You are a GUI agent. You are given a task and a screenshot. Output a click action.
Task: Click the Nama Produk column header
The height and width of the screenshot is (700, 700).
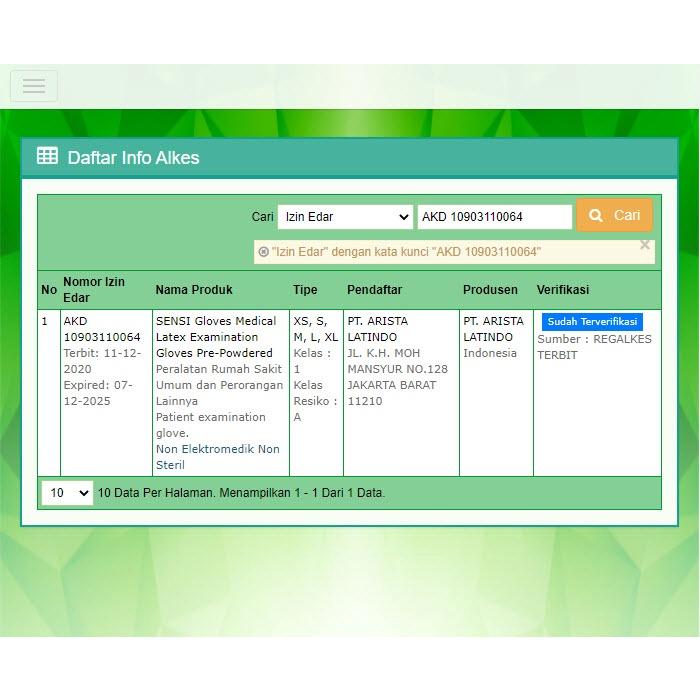click(x=194, y=290)
